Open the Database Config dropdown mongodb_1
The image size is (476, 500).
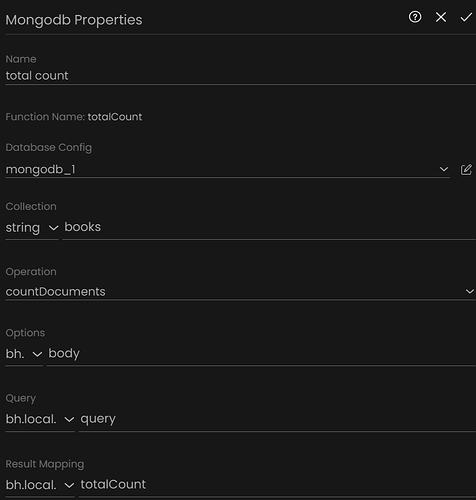tap(227, 169)
